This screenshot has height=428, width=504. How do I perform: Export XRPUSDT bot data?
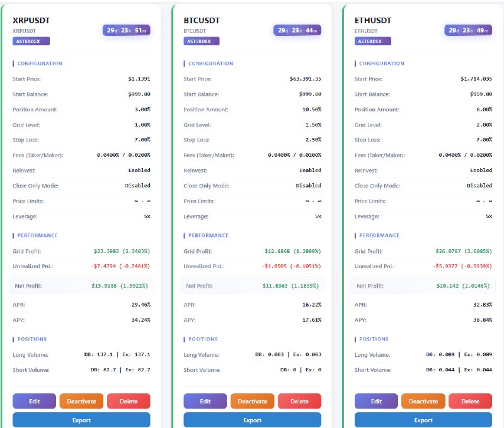[x=81, y=420]
